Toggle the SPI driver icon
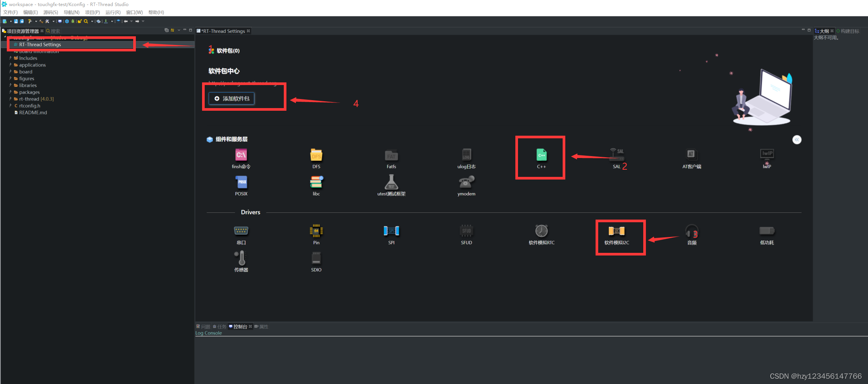Viewport: 868px width, 384px height. tap(391, 231)
